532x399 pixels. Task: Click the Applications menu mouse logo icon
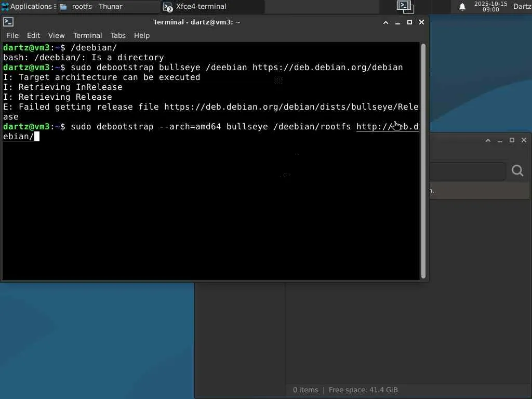coord(5,6)
